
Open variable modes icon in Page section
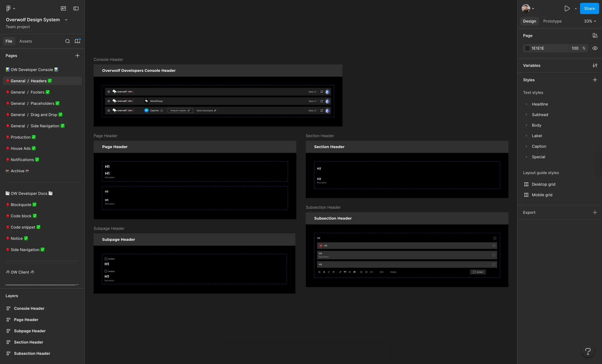point(595,36)
